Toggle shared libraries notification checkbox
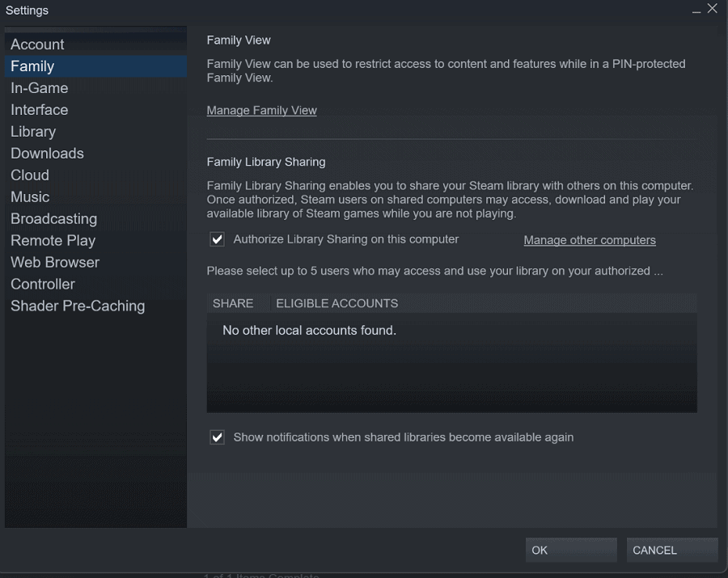Viewport: 728px width, 578px height. [218, 437]
